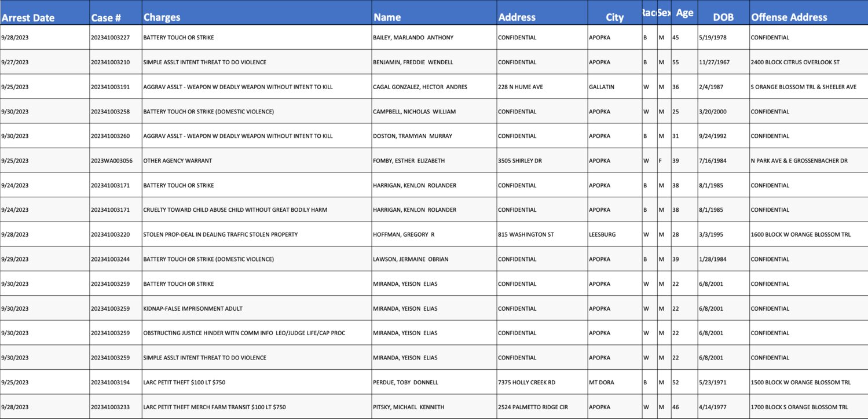The image size is (868, 419).
Task: Click the name FOMBY, ESTHER ELIZABETH
Action: 409,161
